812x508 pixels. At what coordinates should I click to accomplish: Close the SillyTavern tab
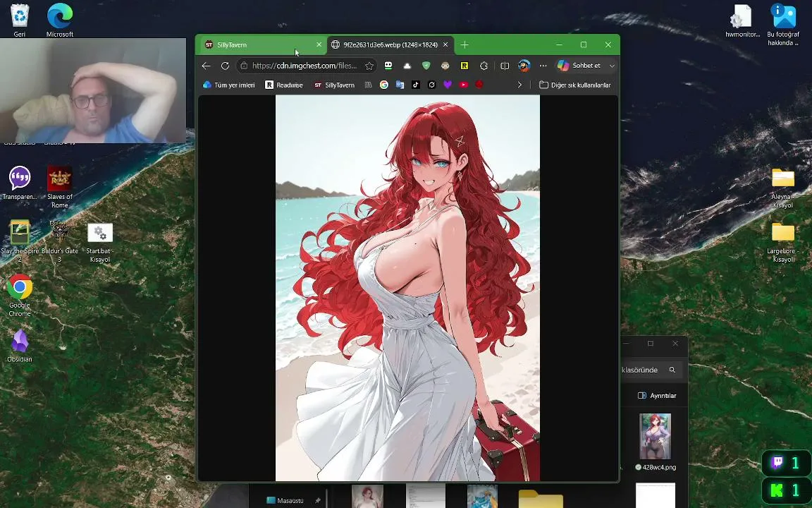319,44
